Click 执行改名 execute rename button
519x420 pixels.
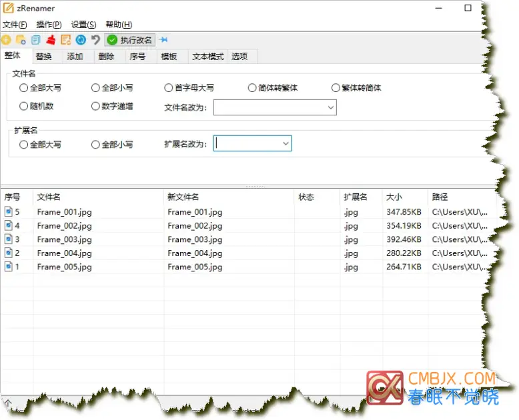[130, 40]
